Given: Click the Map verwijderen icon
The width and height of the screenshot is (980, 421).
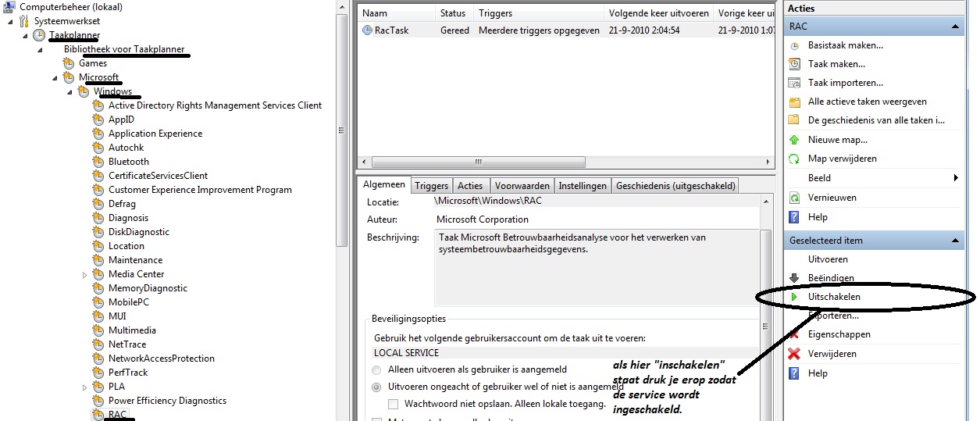Looking at the screenshot, I should 794,159.
